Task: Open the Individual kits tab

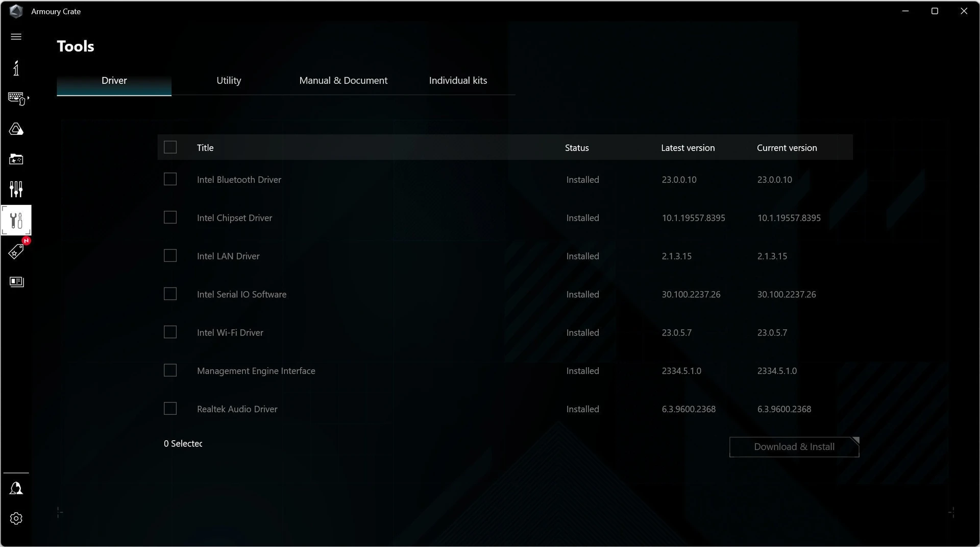Action: [458, 81]
